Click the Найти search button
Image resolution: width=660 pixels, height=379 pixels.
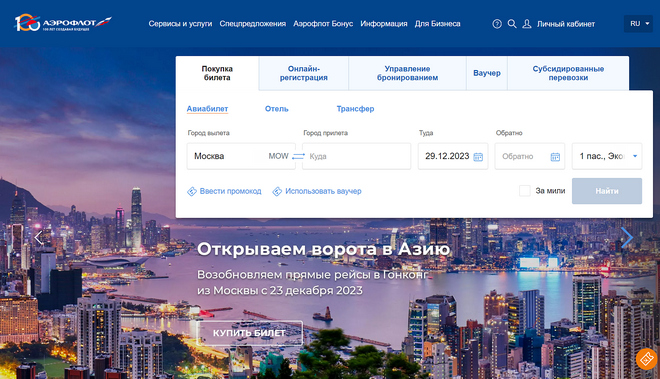click(x=607, y=191)
